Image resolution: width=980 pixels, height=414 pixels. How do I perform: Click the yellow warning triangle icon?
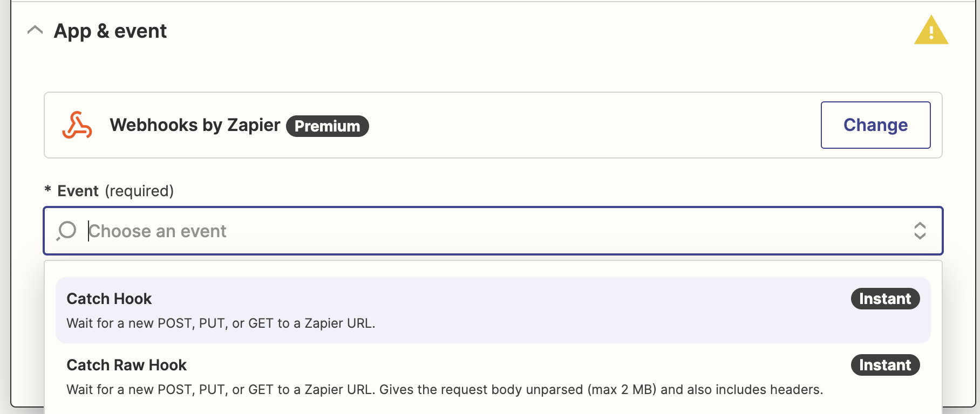pyautogui.click(x=931, y=30)
